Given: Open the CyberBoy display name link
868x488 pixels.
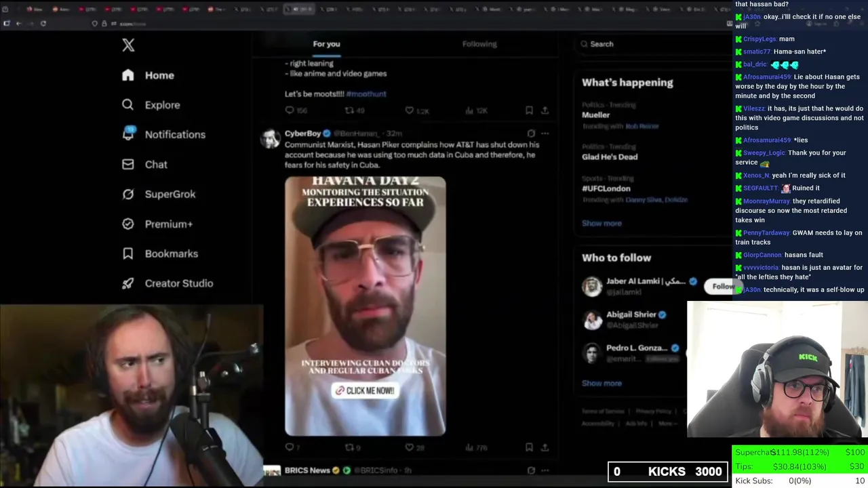Looking at the screenshot, I should [x=302, y=134].
